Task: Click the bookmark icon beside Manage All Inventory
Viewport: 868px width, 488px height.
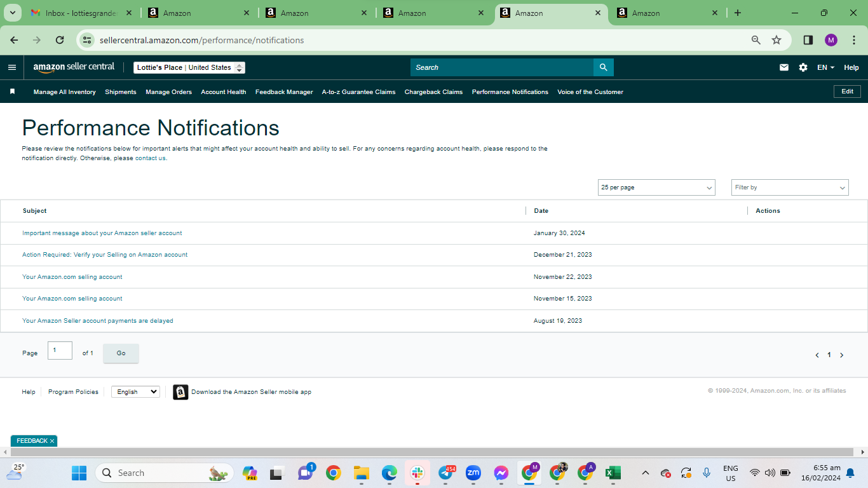Action: 12,91
